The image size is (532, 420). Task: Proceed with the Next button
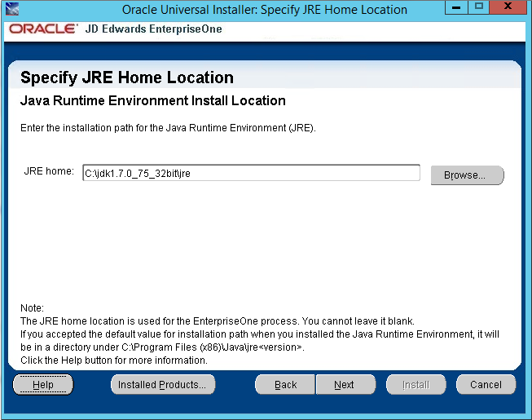pos(345,385)
